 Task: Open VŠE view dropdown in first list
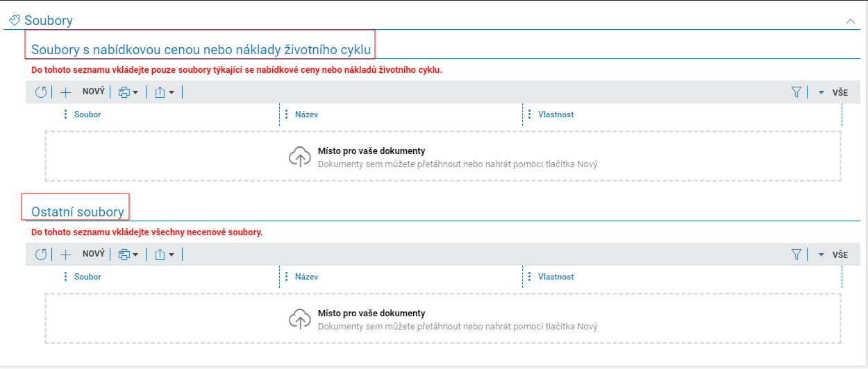pyautogui.click(x=833, y=92)
